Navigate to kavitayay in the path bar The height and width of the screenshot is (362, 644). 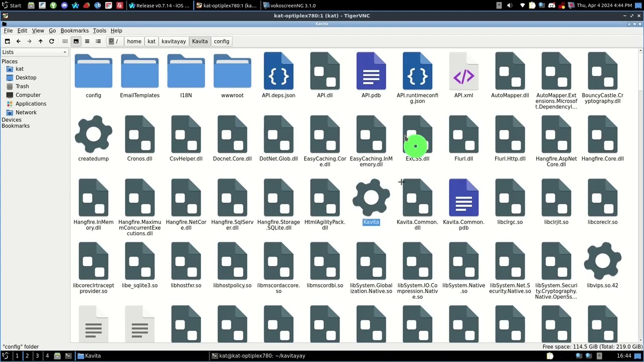(x=174, y=41)
